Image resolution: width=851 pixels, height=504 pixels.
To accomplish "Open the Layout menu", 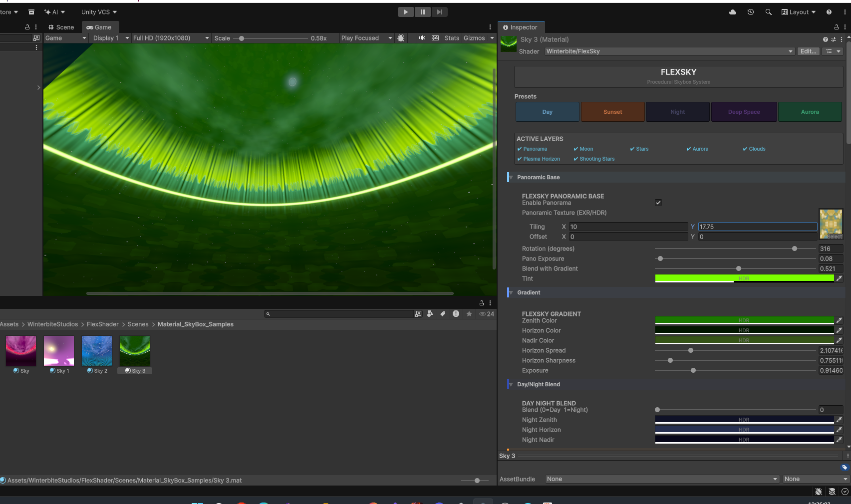I will [x=799, y=12].
